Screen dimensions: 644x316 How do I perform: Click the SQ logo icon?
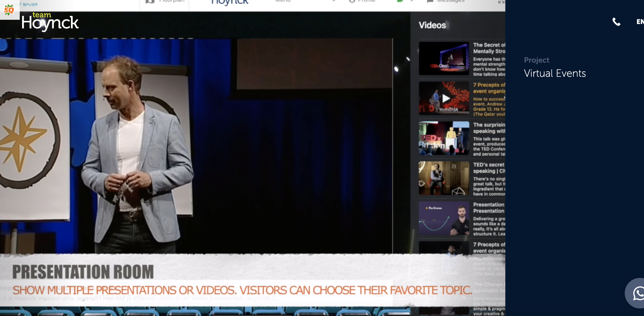coord(9,10)
